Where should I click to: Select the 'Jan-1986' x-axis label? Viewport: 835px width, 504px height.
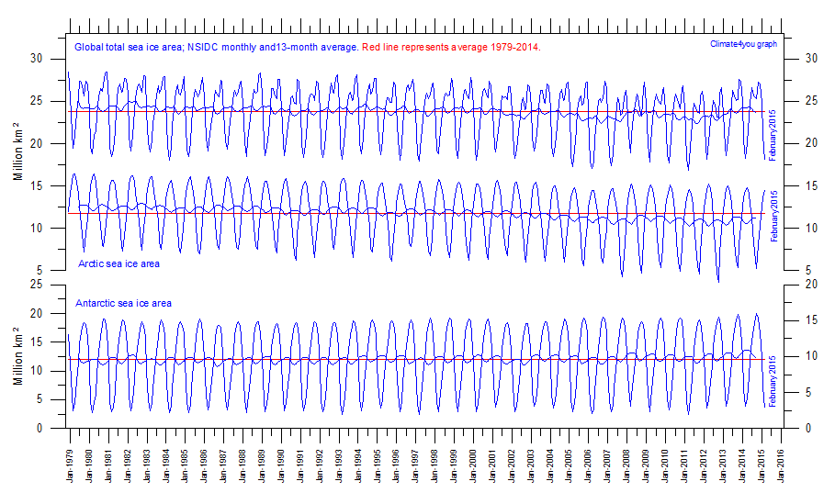coord(204,466)
